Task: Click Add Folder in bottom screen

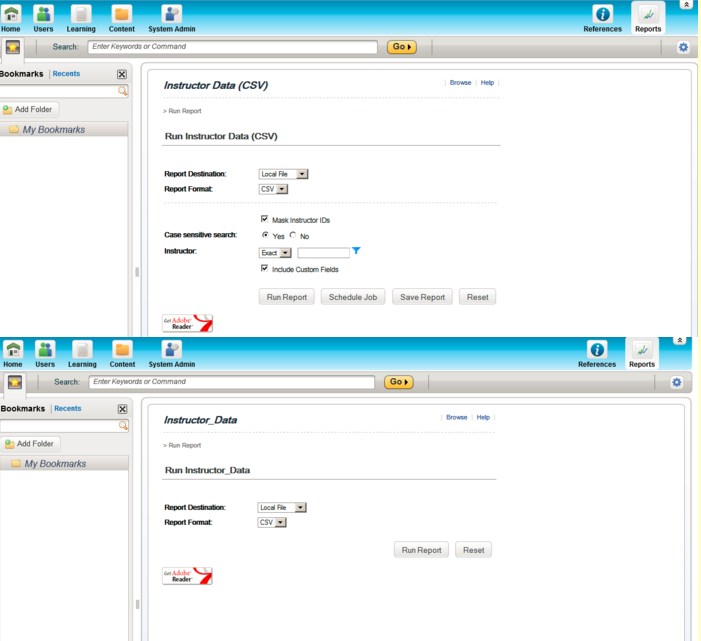Action: [30, 444]
